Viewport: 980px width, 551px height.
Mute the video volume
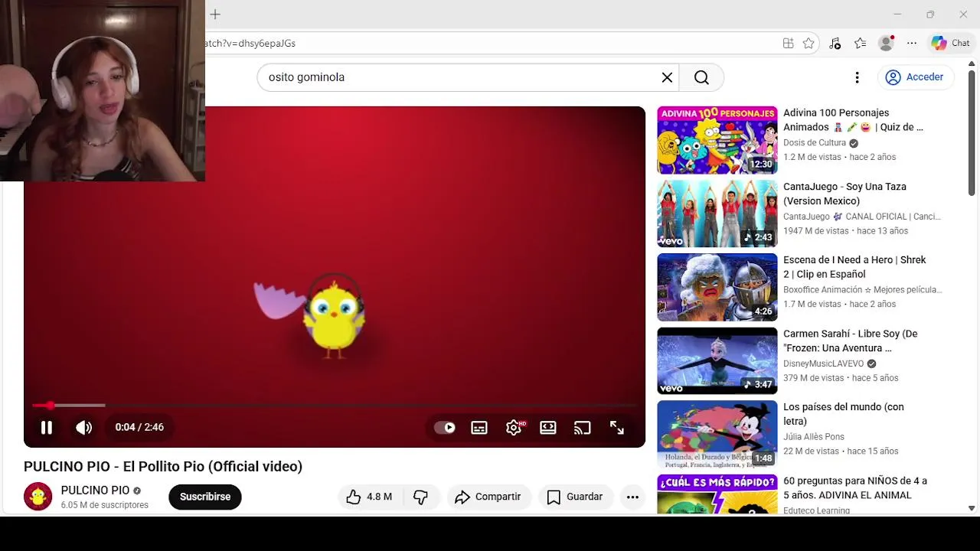83,428
